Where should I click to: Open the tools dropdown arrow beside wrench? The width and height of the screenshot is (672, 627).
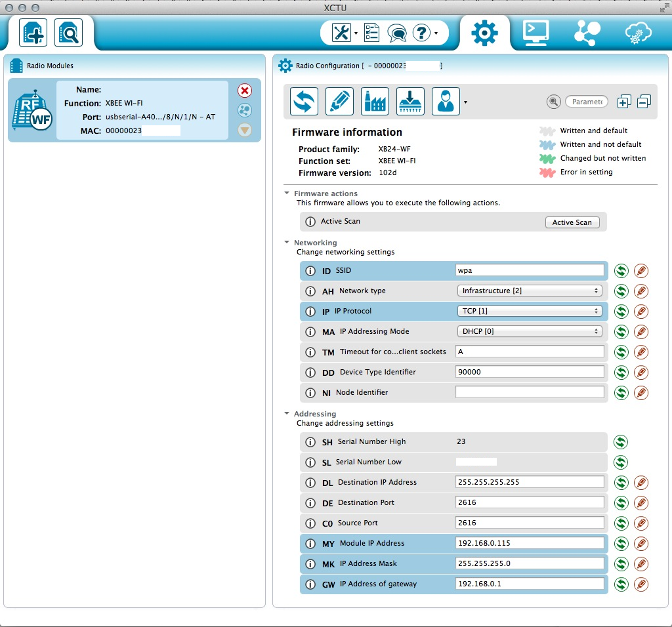click(x=356, y=33)
